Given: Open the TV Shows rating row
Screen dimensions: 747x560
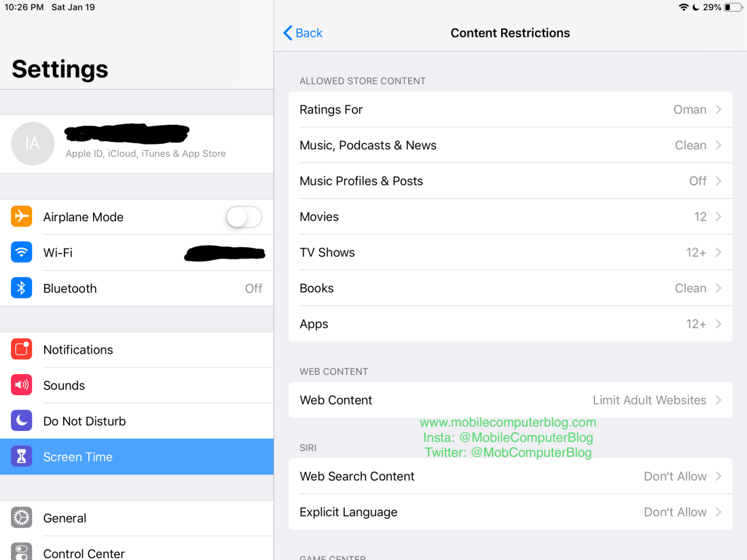Looking at the screenshot, I should click(x=510, y=253).
